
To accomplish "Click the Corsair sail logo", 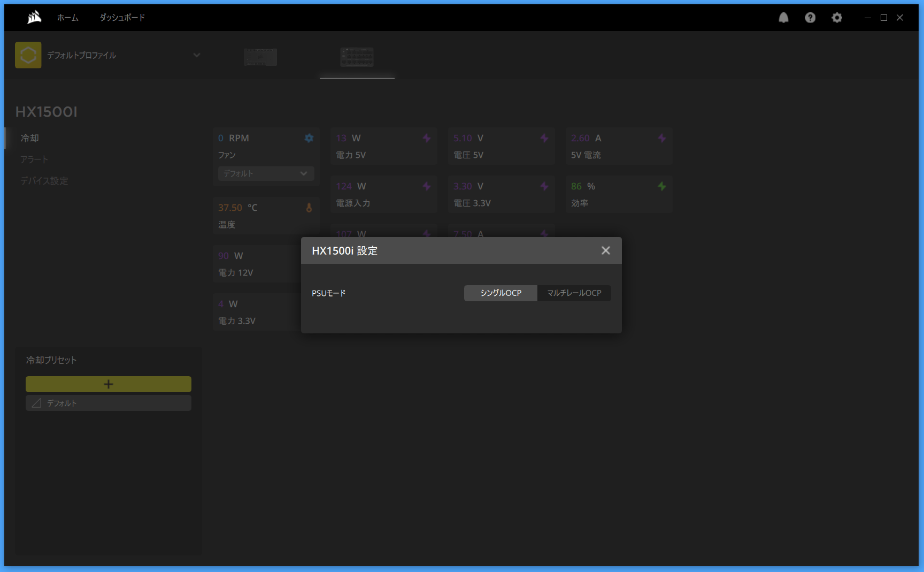I will tap(34, 18).
